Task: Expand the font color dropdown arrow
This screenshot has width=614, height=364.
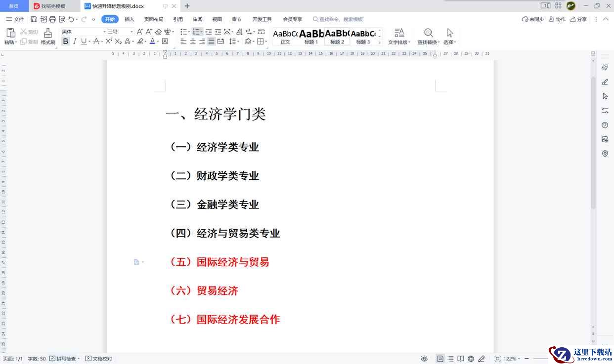Action: [x=158, y=42]
